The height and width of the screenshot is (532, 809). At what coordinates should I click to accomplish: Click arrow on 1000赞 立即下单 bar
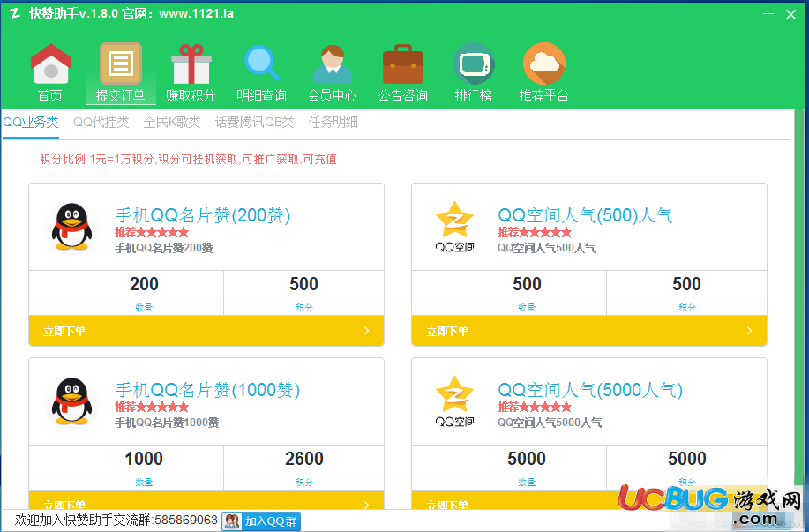[x=367, y=505]
